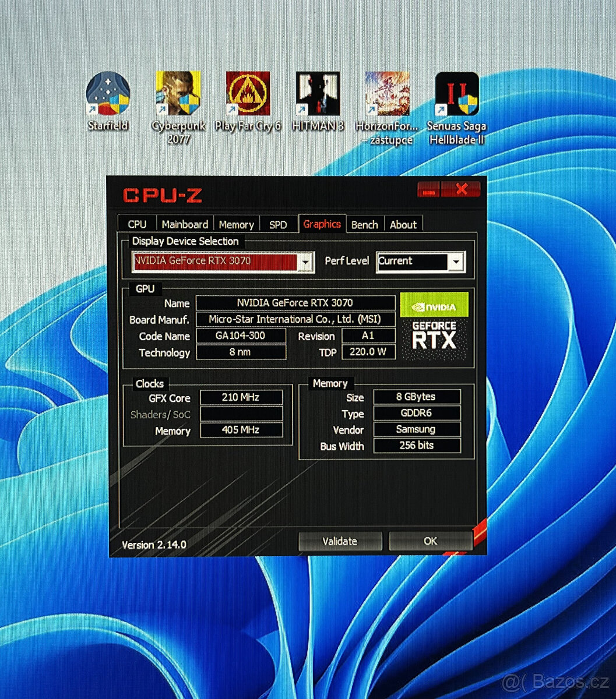
Task: Click the GFX Core clock field
Action: click(241, 398)
